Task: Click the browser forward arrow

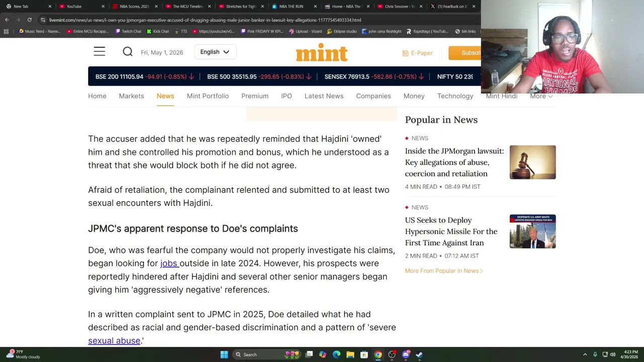Action: (18, 20)
